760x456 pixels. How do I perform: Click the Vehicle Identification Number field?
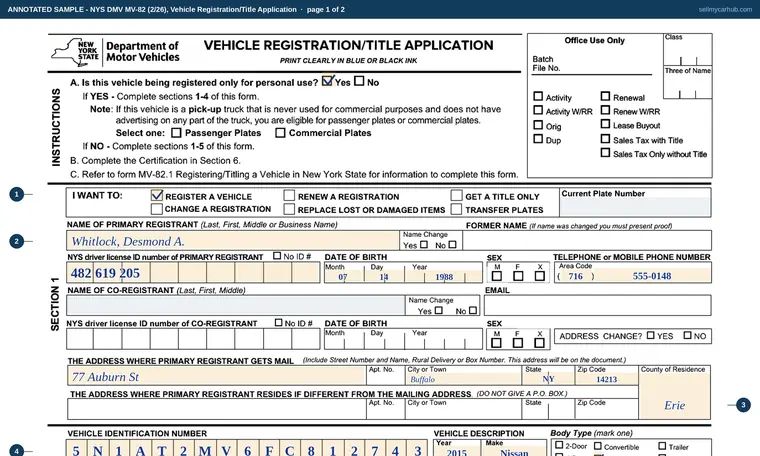tap(247, 449)
